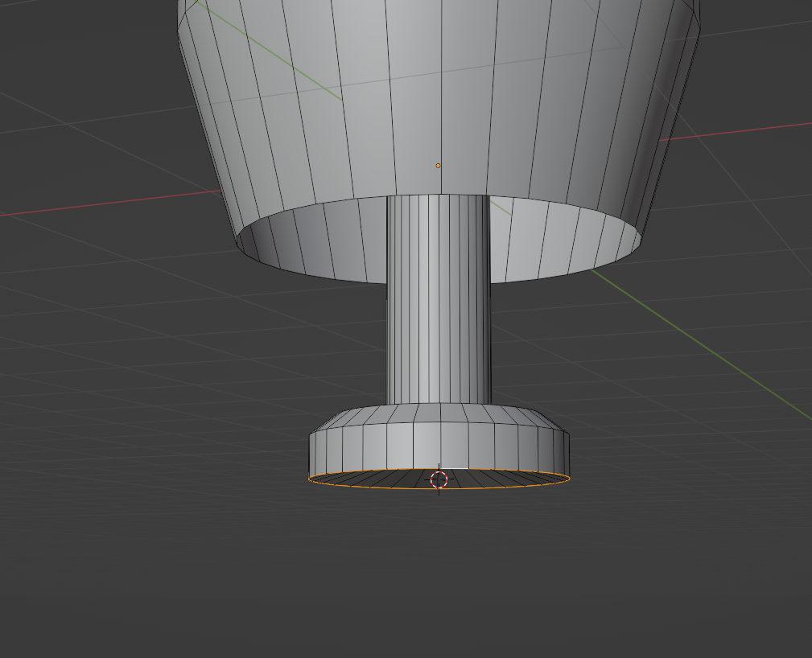Click the vertical side wall of the base disc

click(439, 448)
